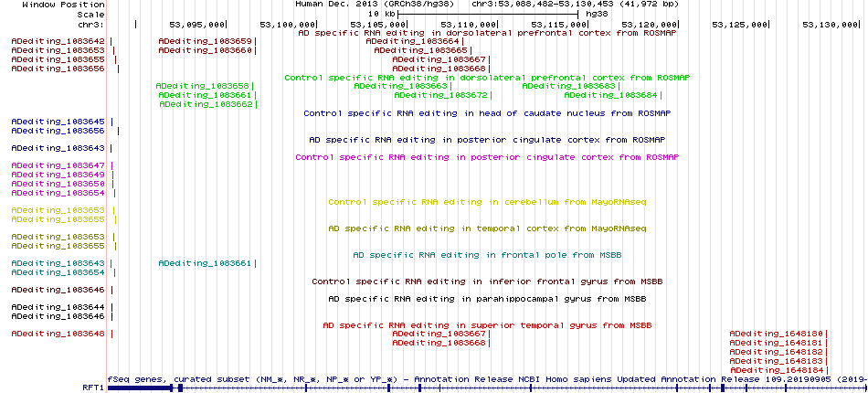The width and height of the screenshot is (868, 393).
Task: Click item label ADediting_1083642
Action: point(58,41)
